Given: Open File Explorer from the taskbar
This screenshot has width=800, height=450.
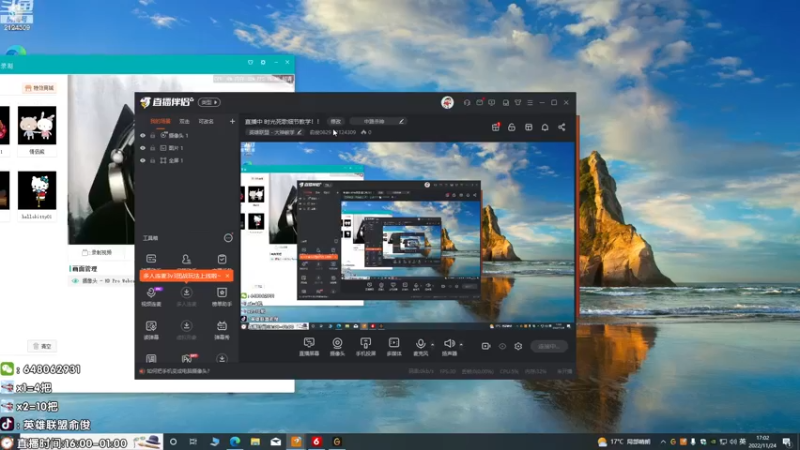Looking at the screenshot, I should point(255,442).
